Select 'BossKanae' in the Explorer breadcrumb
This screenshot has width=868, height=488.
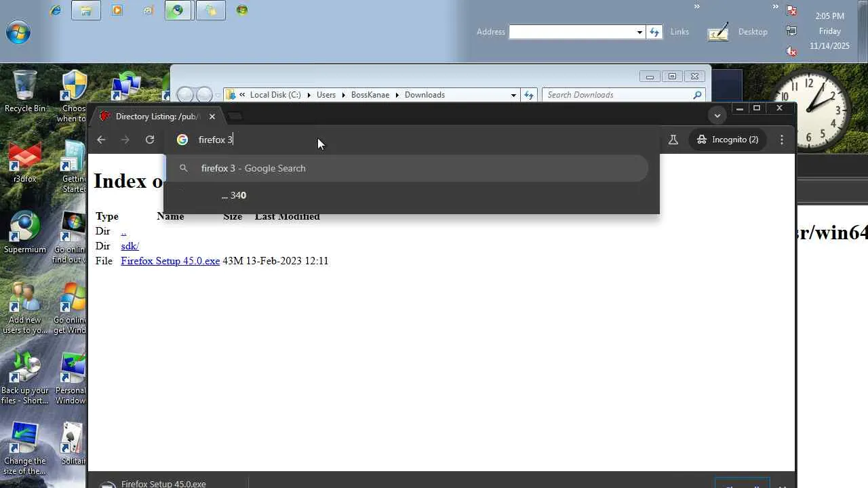pyautogui.click(x=370, y=95)
